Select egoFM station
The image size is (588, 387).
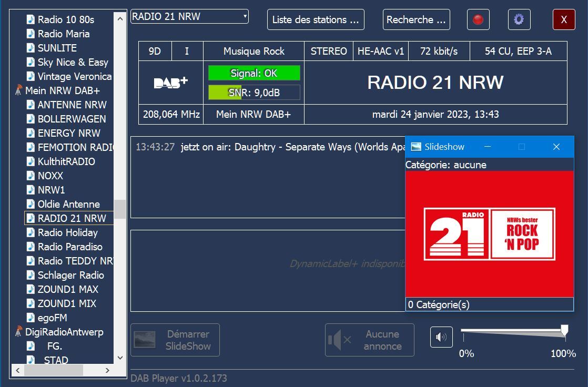click(52, 318)
